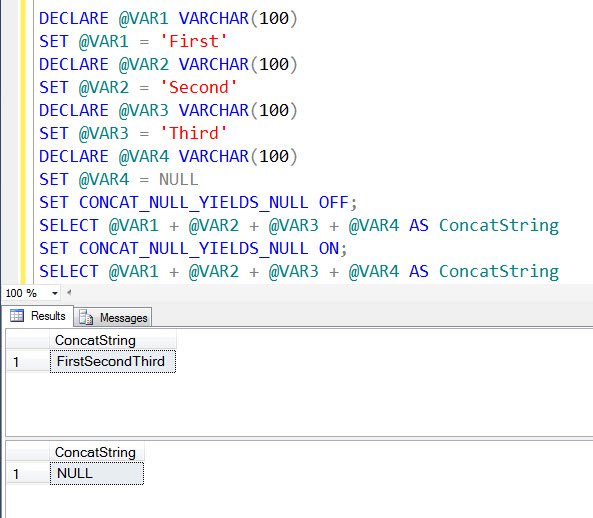Click the Results tab grid icon
This screenshot has width=593, height=518.
[x=17, y=316]
